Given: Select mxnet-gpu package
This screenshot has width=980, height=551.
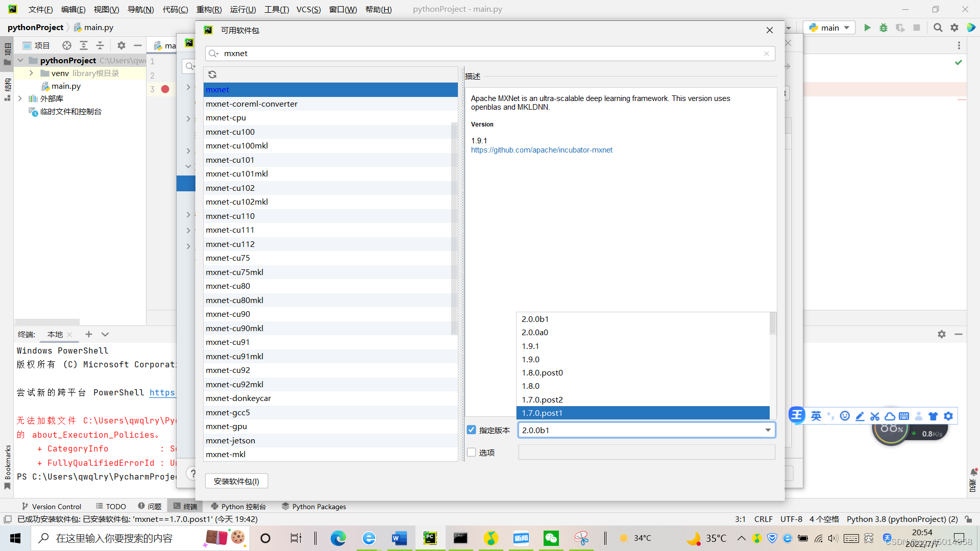Looking at the screenshot, I should click(330, 427).
